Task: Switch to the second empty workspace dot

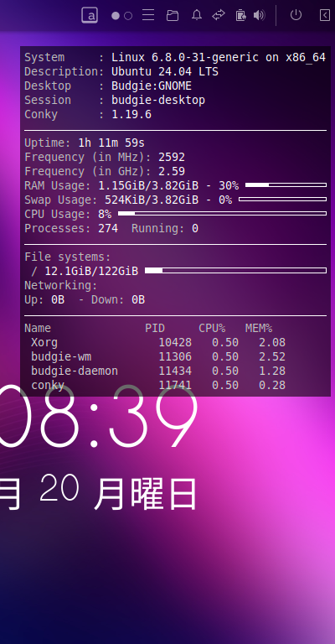Action: pos(128,16)
